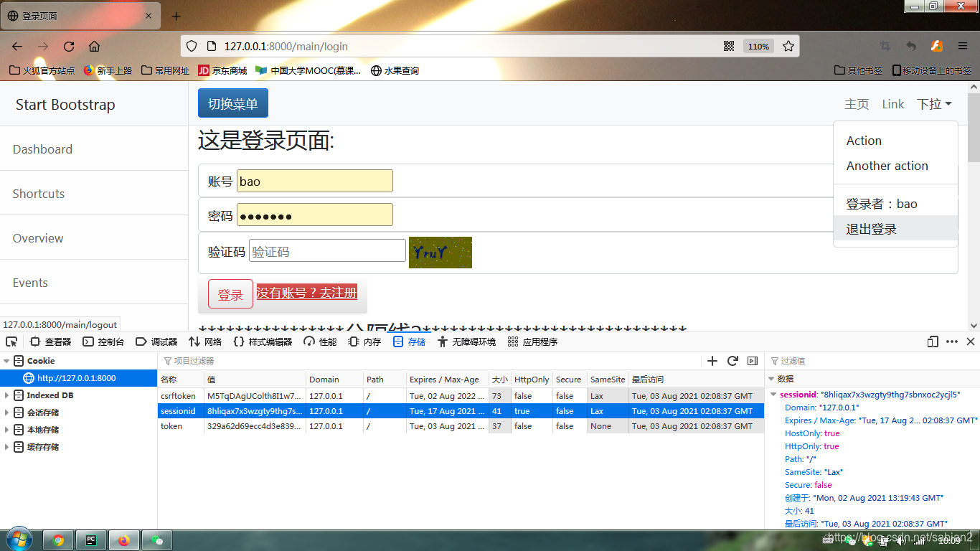Click the responsive design mode icon
This screenshot has height=551, width=980.
click(933, 342)
